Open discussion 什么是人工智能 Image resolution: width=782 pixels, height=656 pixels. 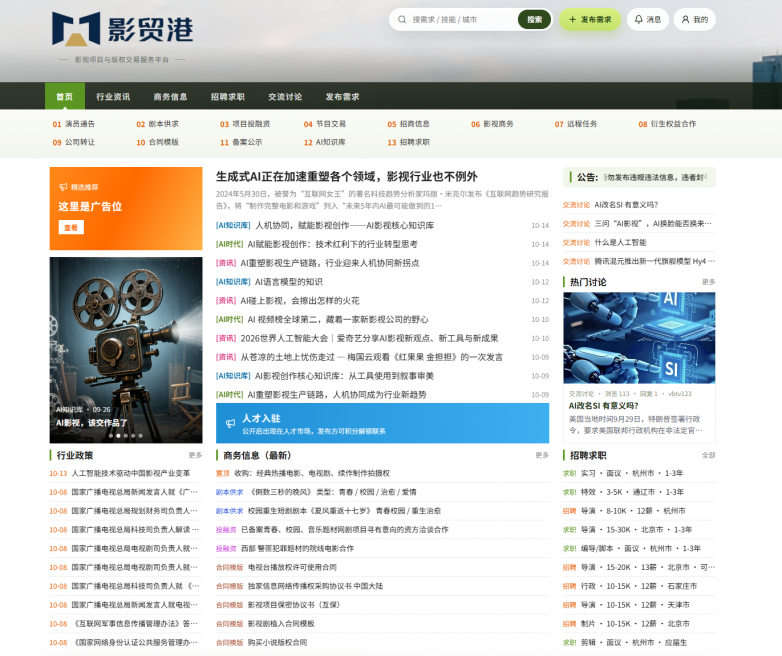pyautogui.click(x=620, y=242)
